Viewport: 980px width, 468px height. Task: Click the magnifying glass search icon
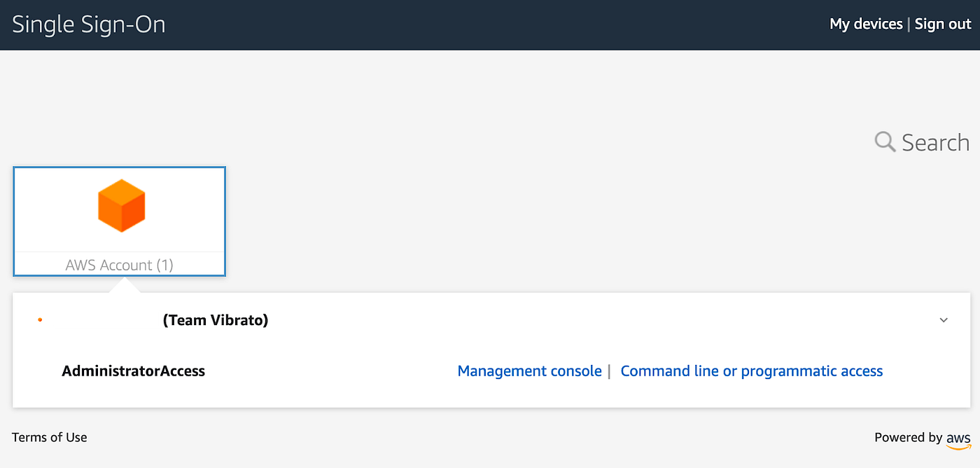point(885,142)
